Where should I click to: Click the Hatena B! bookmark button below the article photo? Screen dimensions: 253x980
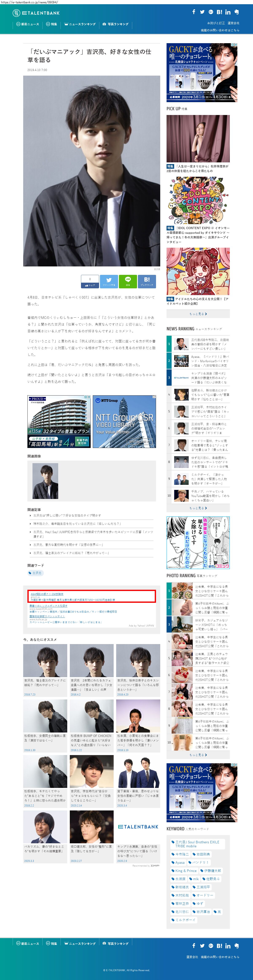147,281
